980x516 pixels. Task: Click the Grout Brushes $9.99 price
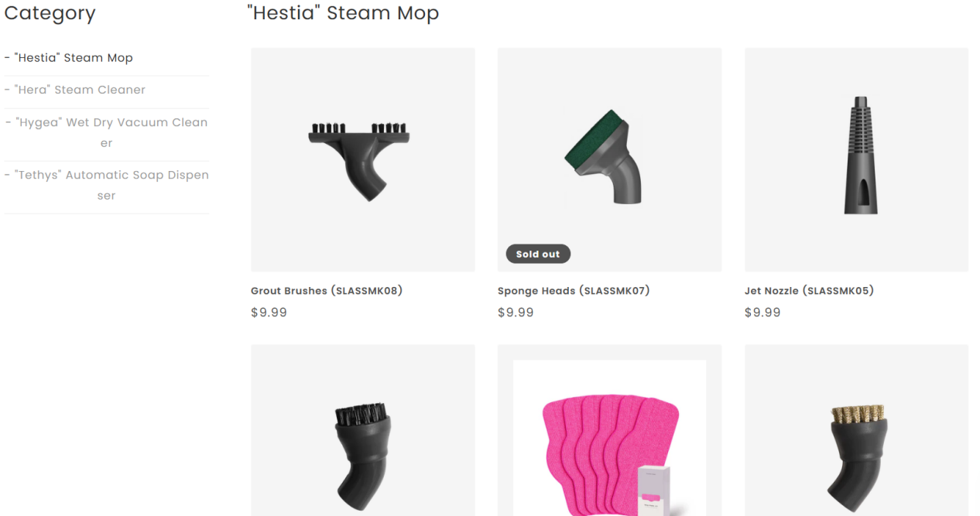pos(269,313)
